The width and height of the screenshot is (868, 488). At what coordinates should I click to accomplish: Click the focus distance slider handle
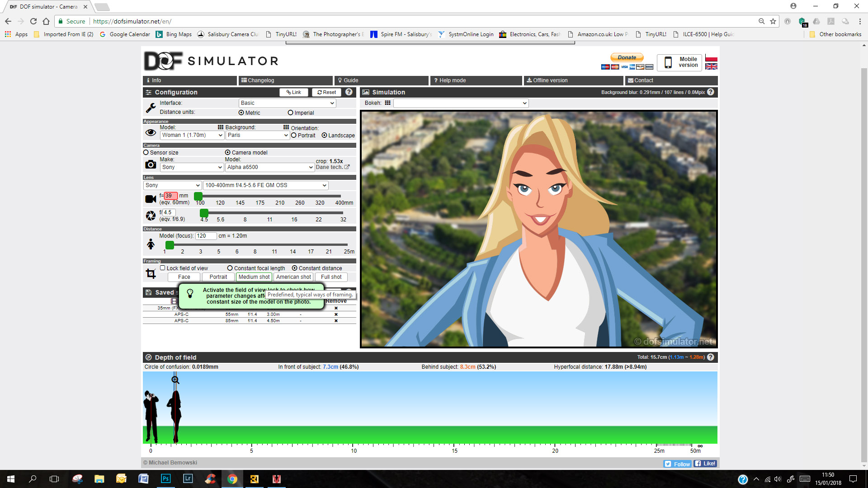click(x=170, y=245)
